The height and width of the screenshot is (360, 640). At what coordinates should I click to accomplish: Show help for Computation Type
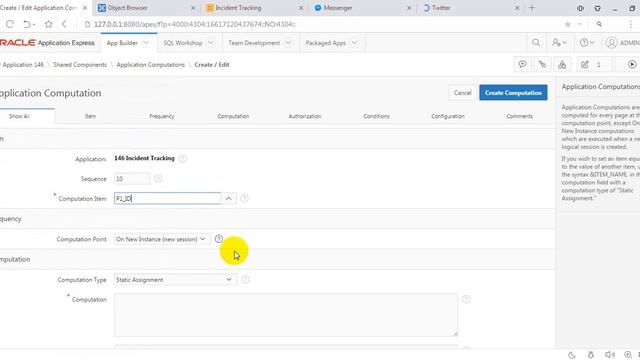click(245, 280)
